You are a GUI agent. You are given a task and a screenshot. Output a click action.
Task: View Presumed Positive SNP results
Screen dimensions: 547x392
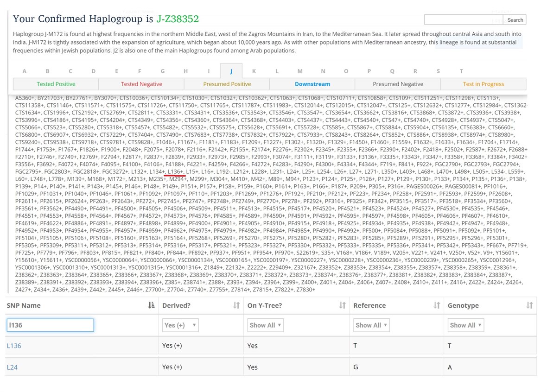[x=227, y=84]
